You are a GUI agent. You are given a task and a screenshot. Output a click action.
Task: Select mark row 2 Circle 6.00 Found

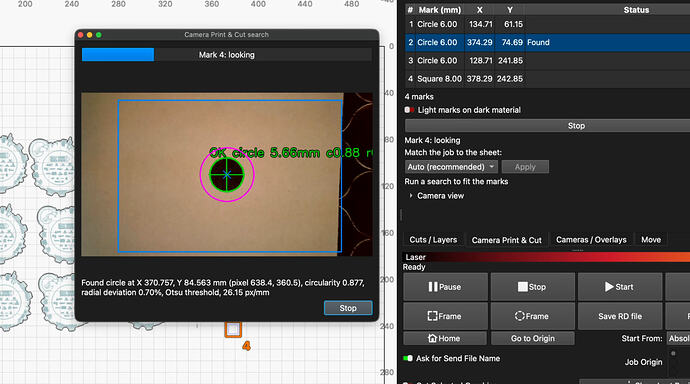point(547,42)
